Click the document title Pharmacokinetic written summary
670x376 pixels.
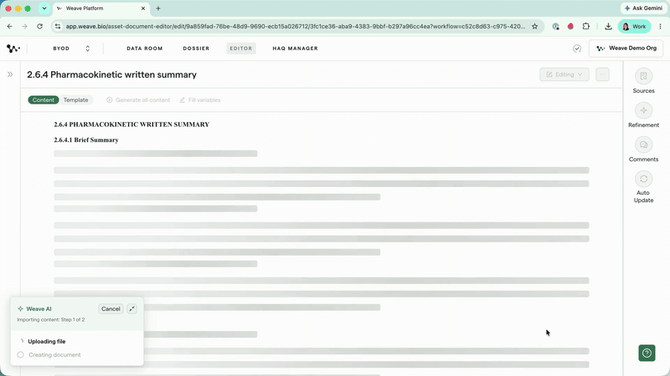coord(112,74)
